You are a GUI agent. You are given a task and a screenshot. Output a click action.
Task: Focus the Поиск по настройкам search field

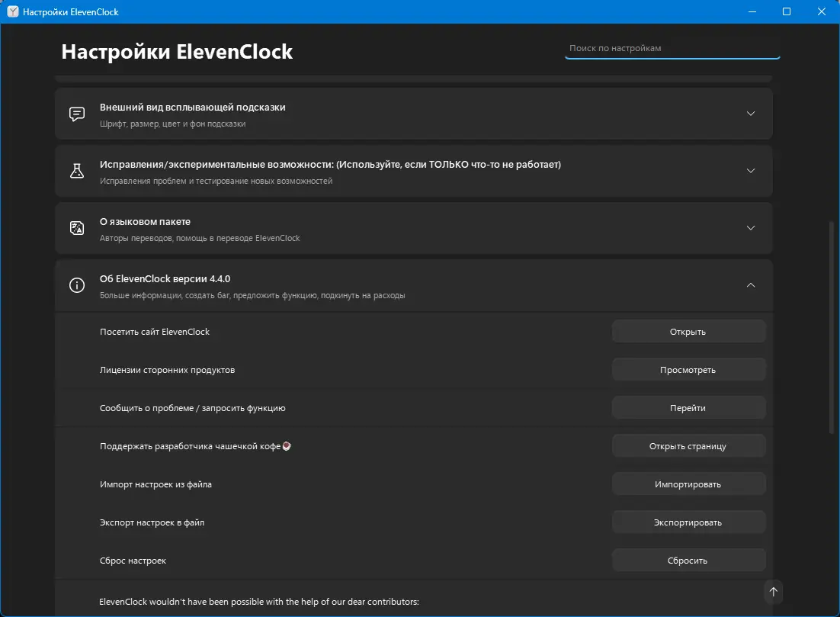[672, 48]
